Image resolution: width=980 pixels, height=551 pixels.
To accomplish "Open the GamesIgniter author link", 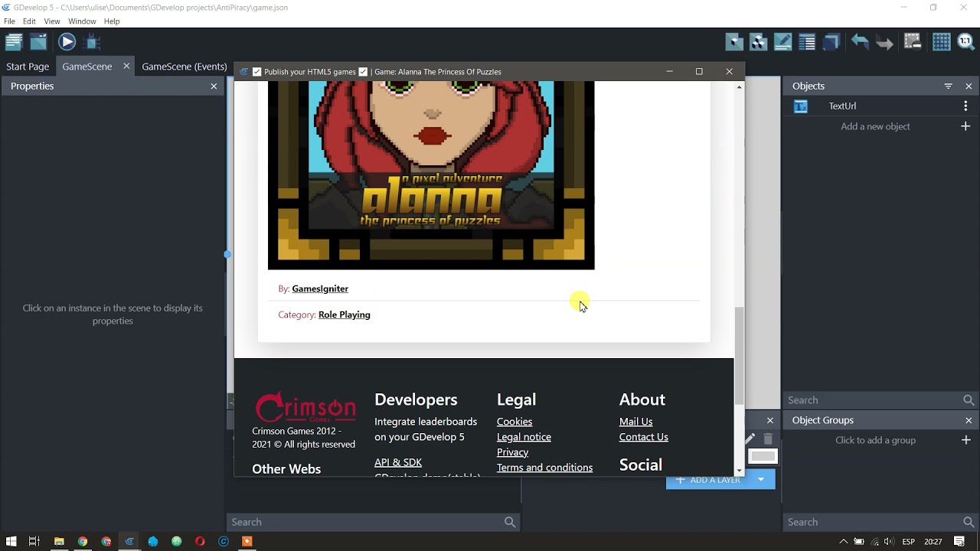I will tap(320, 289).
